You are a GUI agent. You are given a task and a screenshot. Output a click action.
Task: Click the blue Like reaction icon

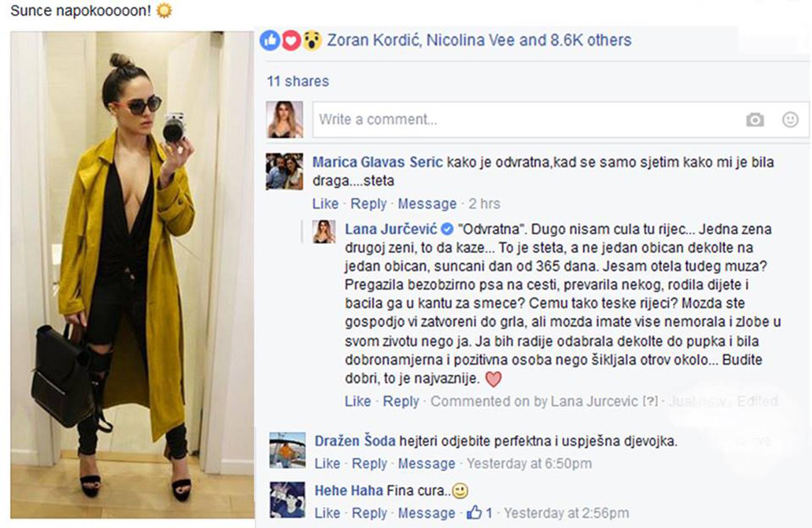pyautogui.click(x=270, y=41)
